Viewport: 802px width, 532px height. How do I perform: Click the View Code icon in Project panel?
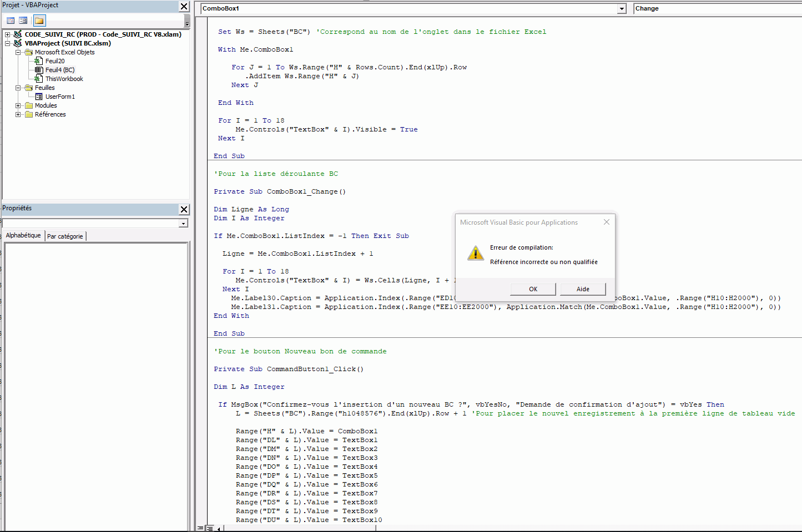click(11, 21)
